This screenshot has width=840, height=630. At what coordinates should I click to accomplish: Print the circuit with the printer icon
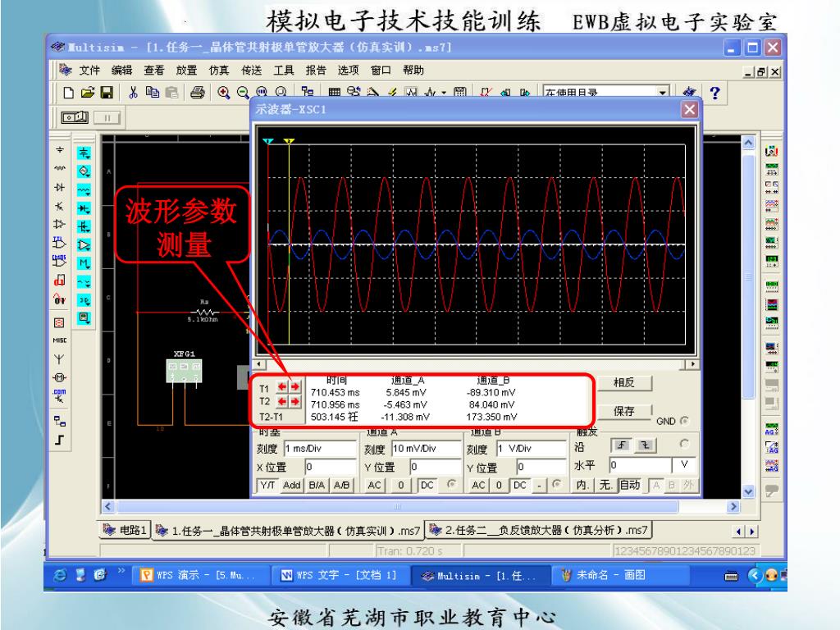tap(197, 93)
